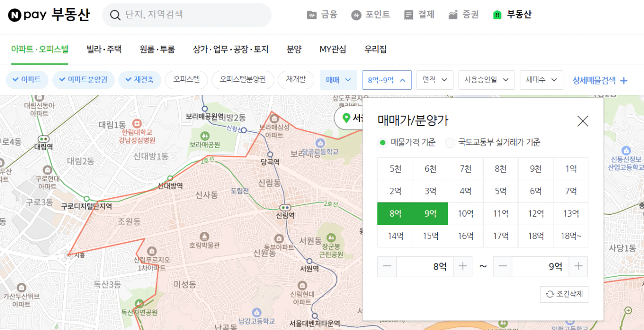Viewport: 644px width, 330px height.
Task: Open the 금융 finance icon link
Action: pyautogui.click(x=311, y=15)
